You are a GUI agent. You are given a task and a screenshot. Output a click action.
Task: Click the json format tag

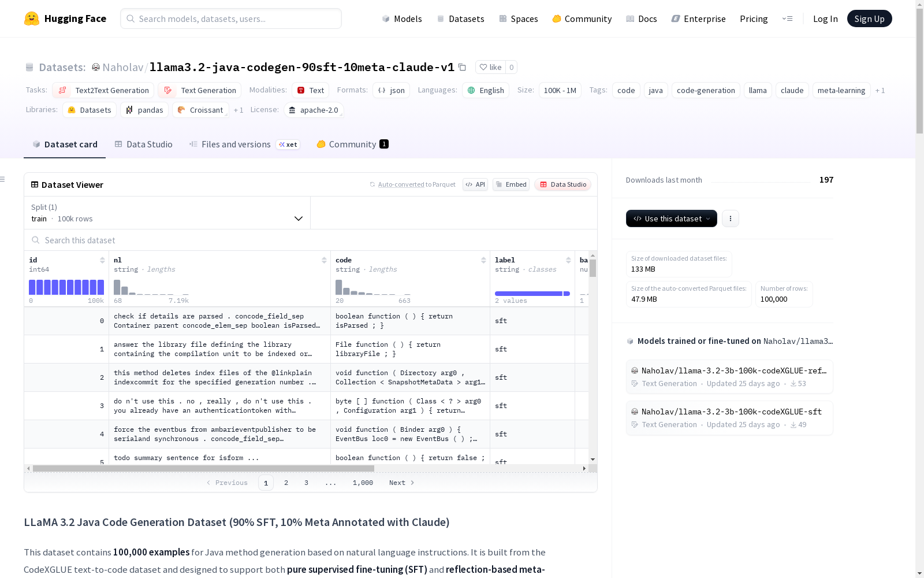click(391, 90)
